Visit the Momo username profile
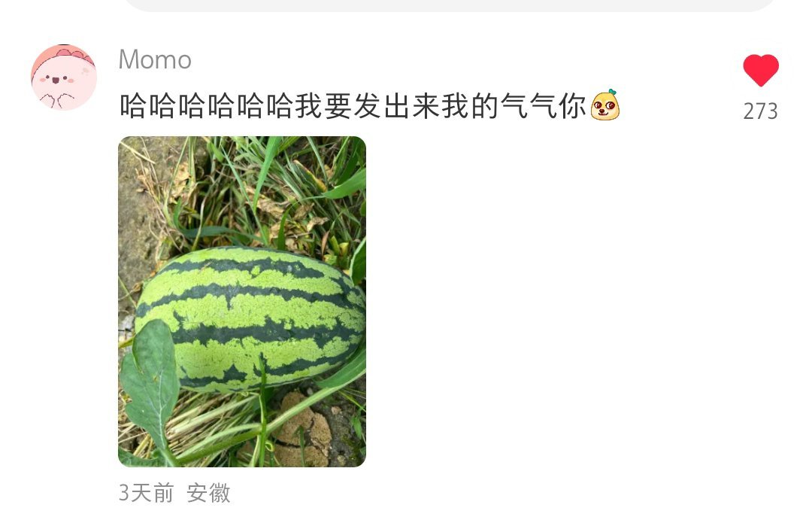Image resolution: width=812 pixels, height=529 pixels. coord(155,59)
